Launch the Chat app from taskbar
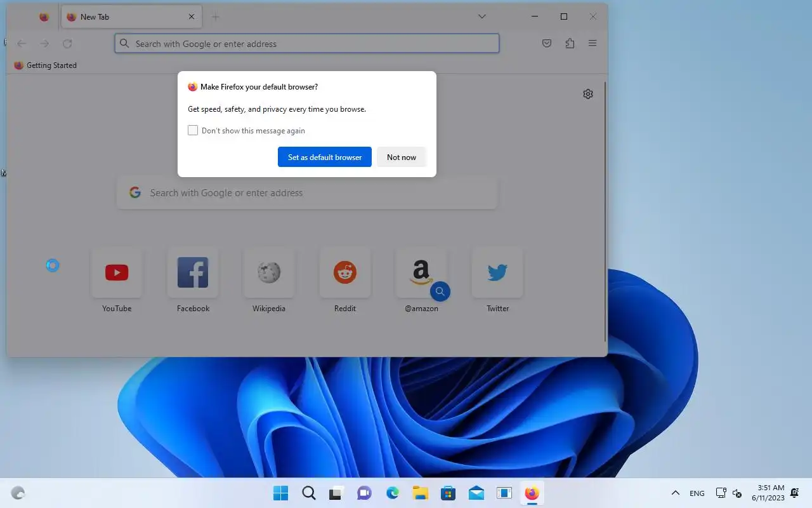The image size is (812, 508). 364,493
